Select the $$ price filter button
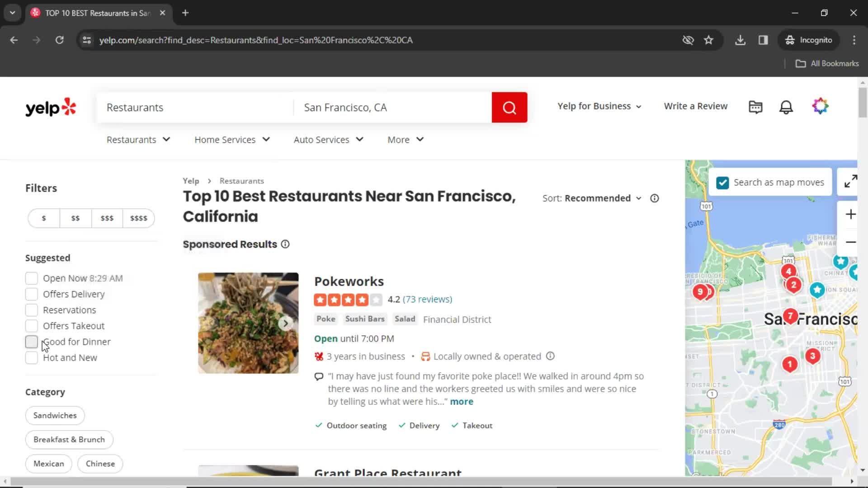 tap(75, 217)
